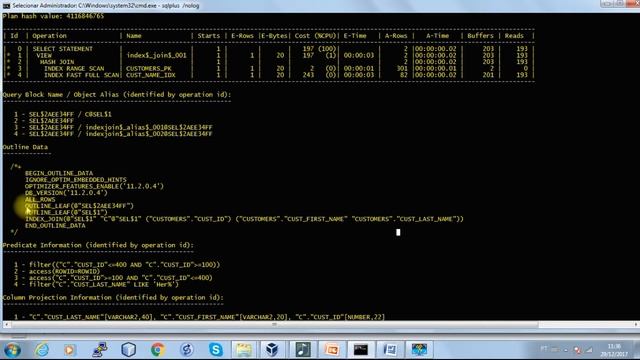Open the taskbar clock and date
Viewport: 640px width, 360px height.
(x=614, y=350)
